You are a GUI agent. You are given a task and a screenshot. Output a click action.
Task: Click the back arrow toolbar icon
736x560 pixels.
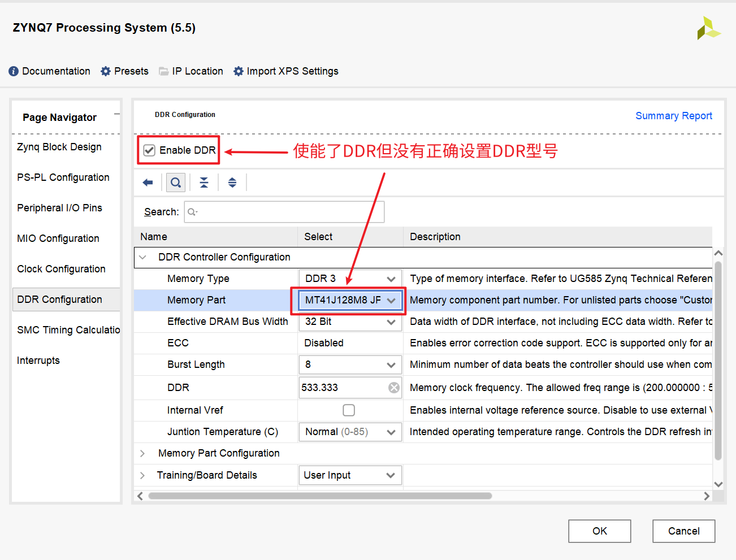pyautogui.click(x=148, y=183)
